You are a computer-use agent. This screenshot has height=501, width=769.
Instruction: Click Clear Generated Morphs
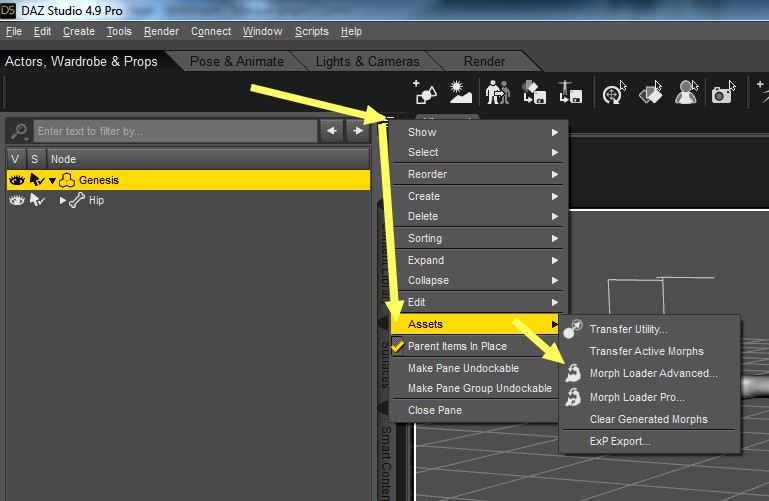[649, 419]
